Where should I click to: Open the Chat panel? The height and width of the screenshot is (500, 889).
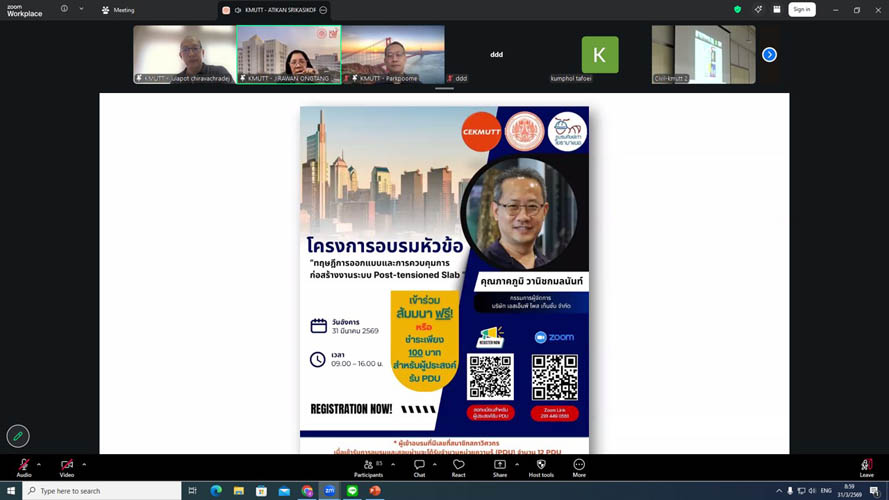pyautogui.click(x=419, y=468)
